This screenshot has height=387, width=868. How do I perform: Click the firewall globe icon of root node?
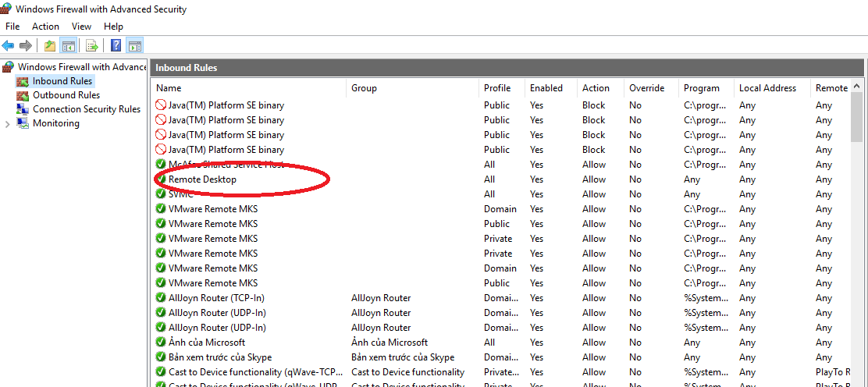pos(8,66)
